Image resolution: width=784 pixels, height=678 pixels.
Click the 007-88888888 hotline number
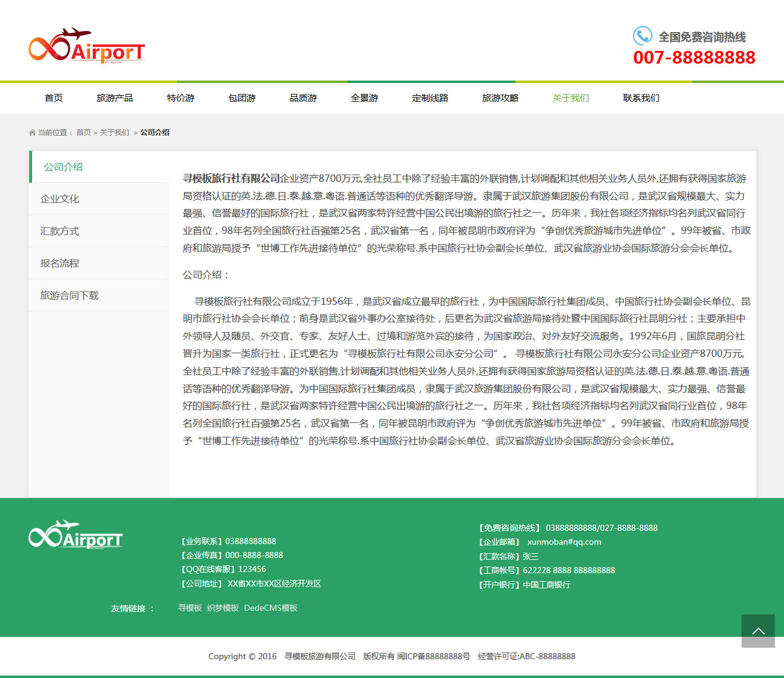click(x=694, y=58)
